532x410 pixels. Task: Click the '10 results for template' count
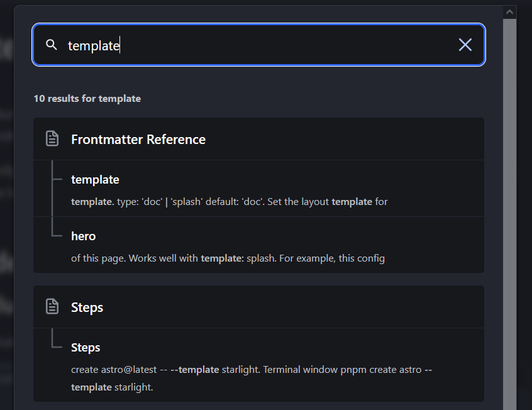(x=87, y=99)
